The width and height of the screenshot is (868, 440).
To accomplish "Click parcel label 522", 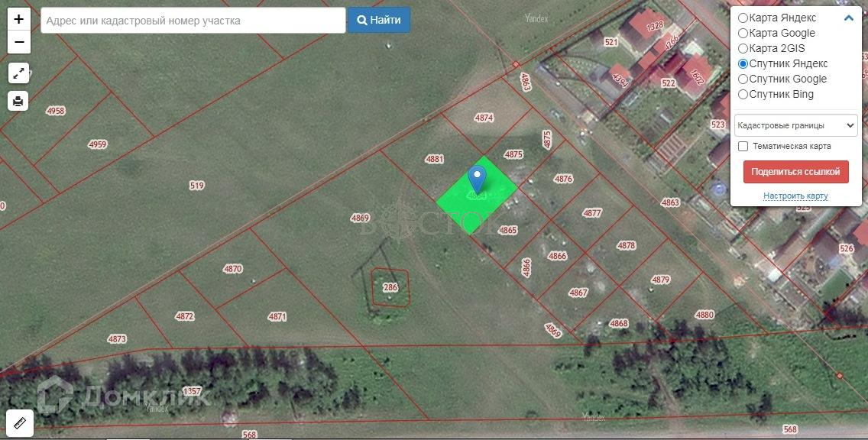I will click(668, 83).
